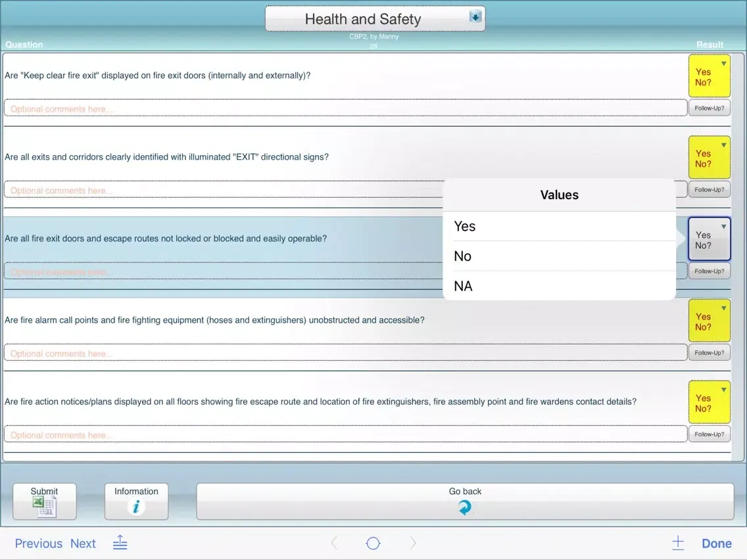Pick 'NA' from the Values list

[x=559, y=286]
